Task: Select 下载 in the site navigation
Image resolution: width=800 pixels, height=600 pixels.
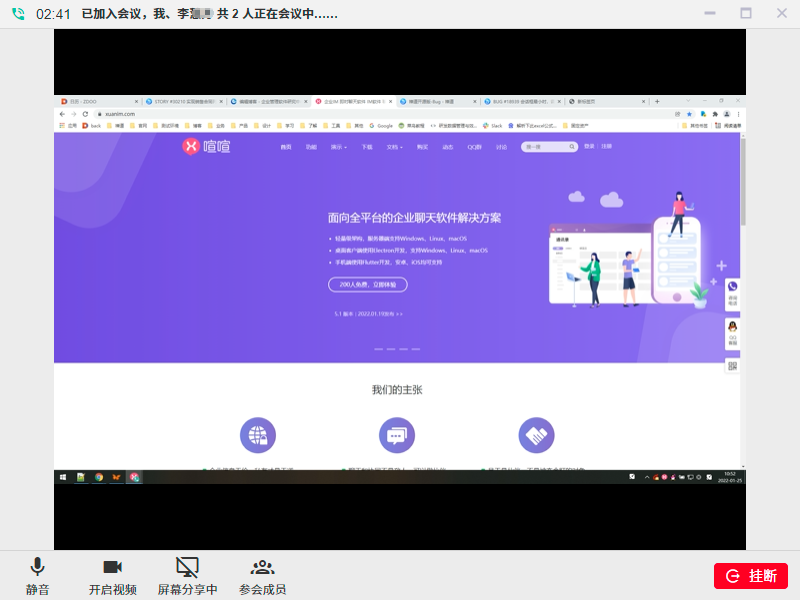Action: pyautogui.click(x=367, y=147)
